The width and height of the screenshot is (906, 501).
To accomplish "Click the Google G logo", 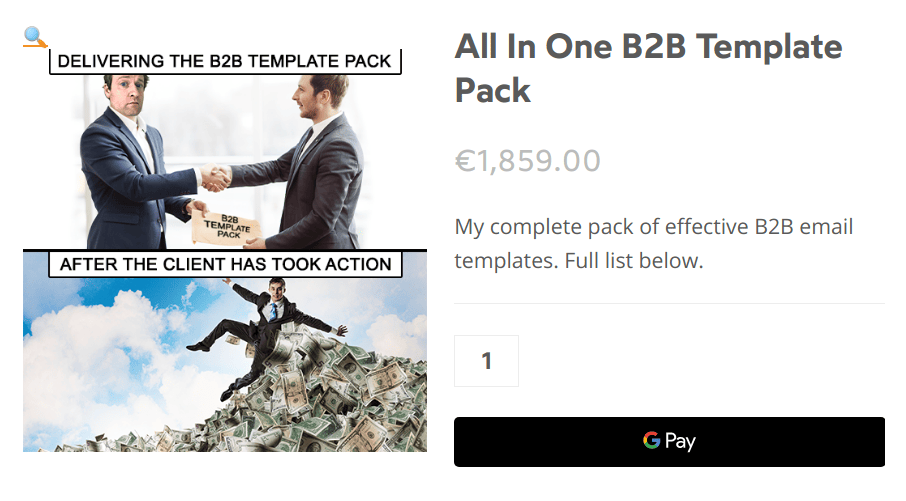I will tap(651, 440).
